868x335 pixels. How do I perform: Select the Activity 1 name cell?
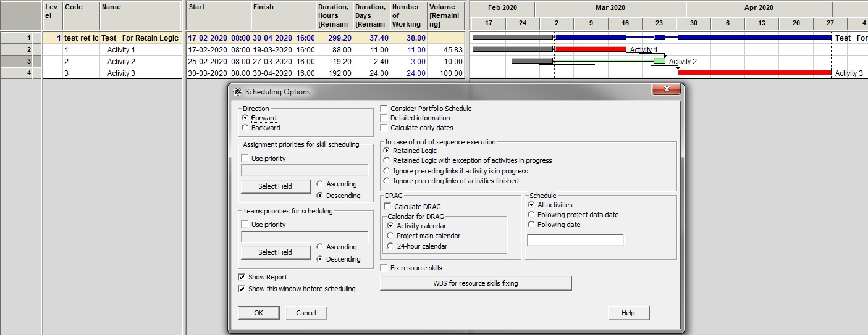pyautogui.click(x=141, y=50)
